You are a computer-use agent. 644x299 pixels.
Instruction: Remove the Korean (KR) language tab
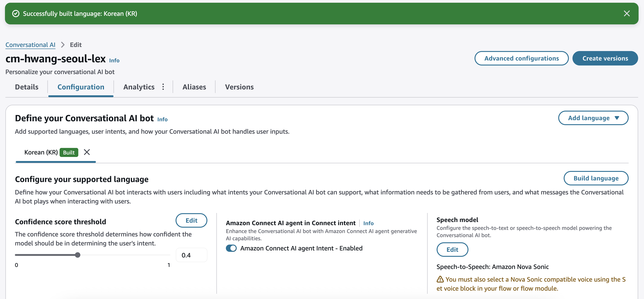[87, 152]
